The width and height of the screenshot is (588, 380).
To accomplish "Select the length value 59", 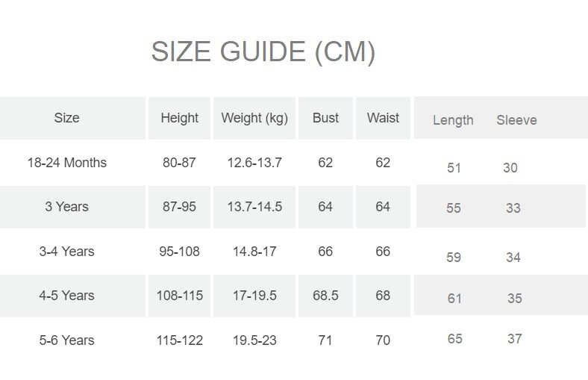I will (454, 258).
